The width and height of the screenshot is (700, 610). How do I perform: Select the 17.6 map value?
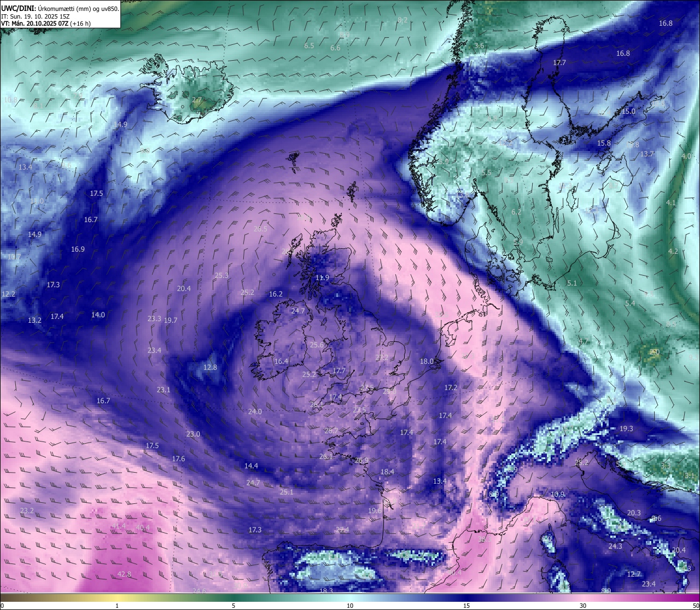tap(178, 458)
